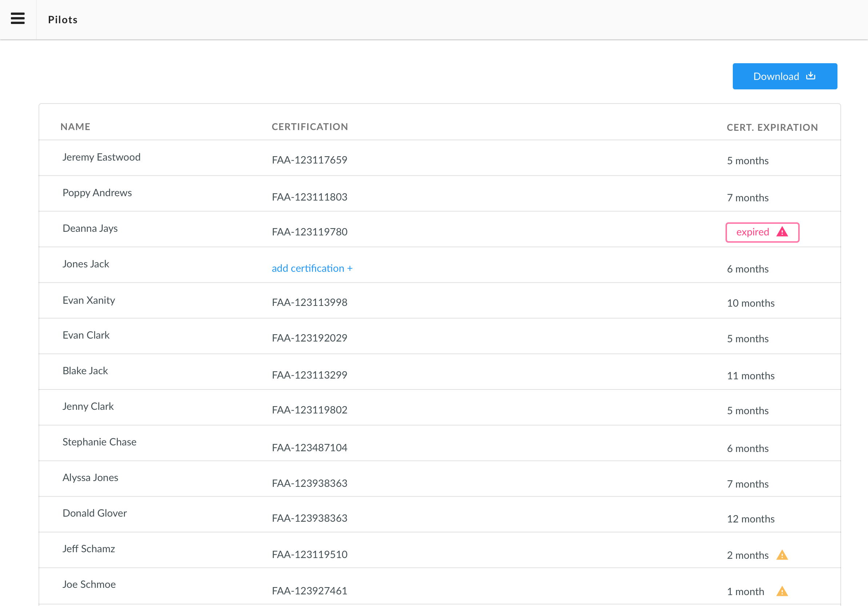This screenshot has height=606, width=868.
Task: Click the Pilots page title
Action: [63, 20]
